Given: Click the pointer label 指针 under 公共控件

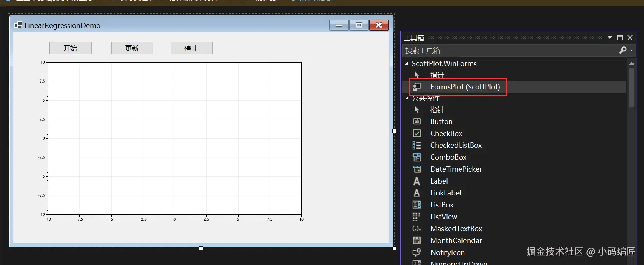Looking at the screenshot, I should click(437, 110).
